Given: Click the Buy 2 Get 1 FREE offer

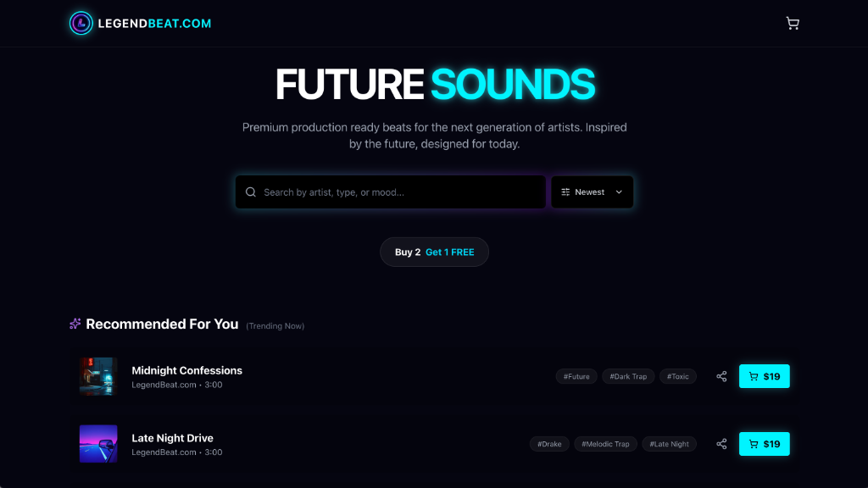Looking at the screenshot, I should click(x=434, y=252).
